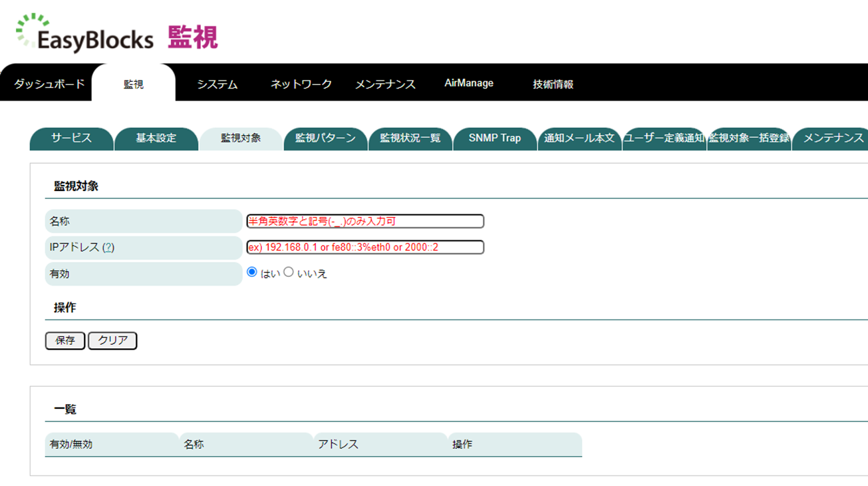The width and height of the screenshot is (868, 486).
Task: Open the 監視対象一括登録 sub-tab
Action: 749,138
